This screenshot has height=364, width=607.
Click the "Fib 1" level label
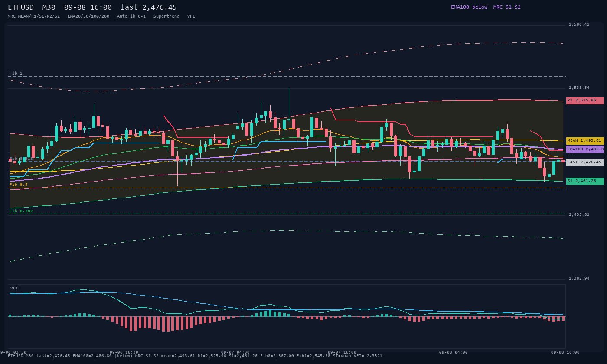point(16,74)
